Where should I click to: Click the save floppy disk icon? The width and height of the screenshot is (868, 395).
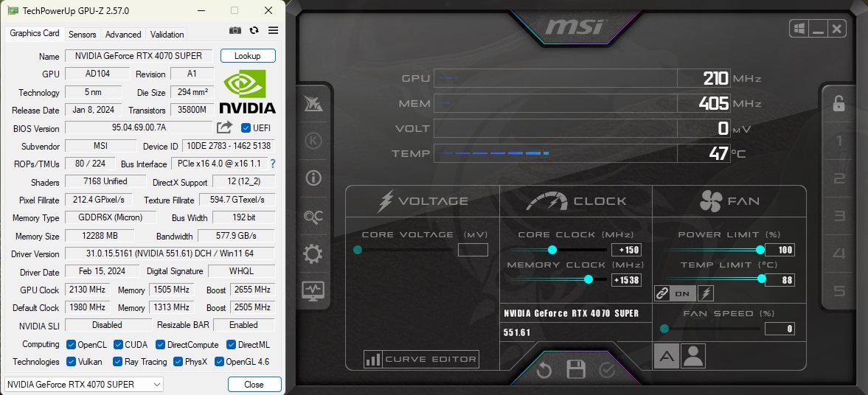coord(576,370)
